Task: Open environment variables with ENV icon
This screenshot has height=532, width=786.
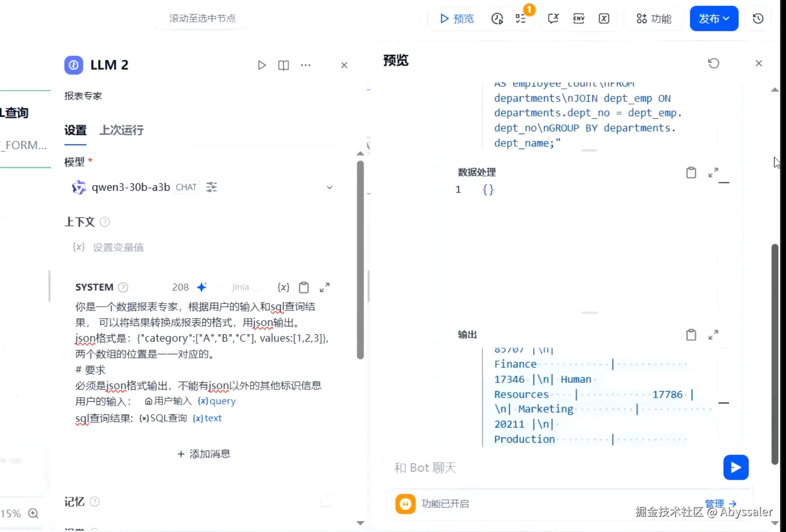Action: click(x=578, y=19)
